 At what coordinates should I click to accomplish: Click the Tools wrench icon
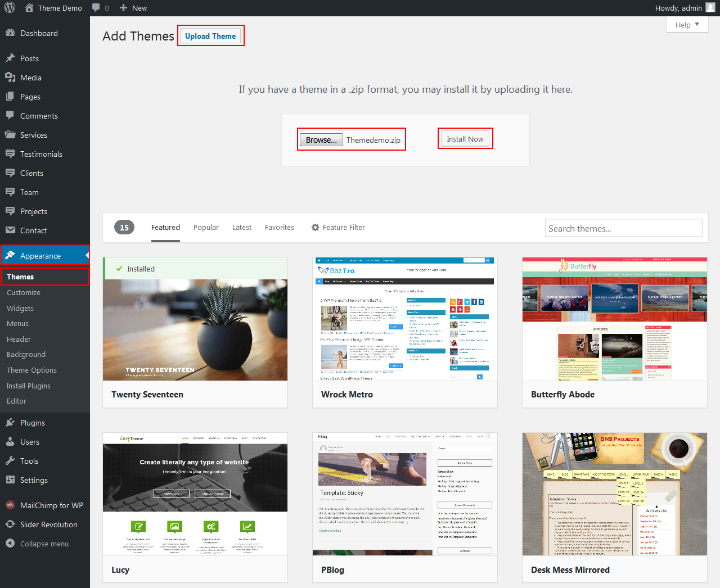[x=10, y=461]
